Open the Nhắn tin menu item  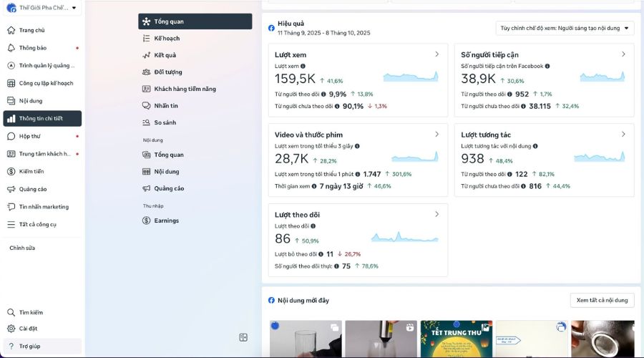(x=195, y=106)
